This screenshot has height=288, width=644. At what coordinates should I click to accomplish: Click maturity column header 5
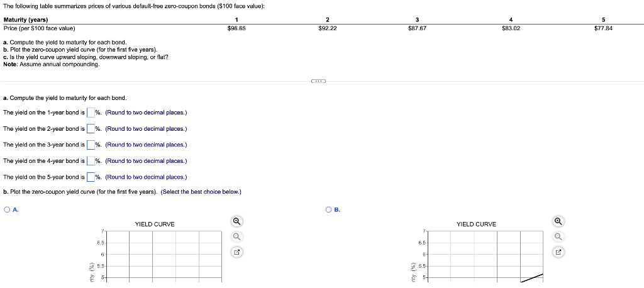pos(603,20)
